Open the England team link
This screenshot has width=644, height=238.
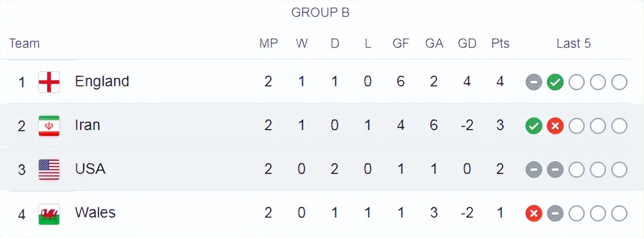pyautogui.click(x=102, y=81)
